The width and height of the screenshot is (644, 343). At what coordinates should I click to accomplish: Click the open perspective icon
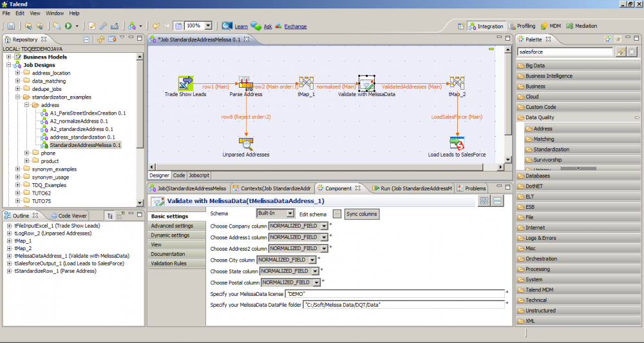[x=461, y=26]
